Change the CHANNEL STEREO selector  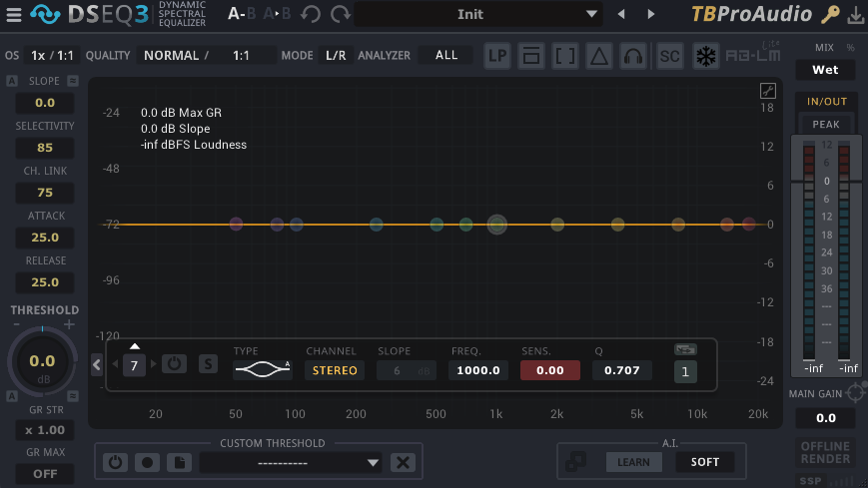(x=335, y=370)
